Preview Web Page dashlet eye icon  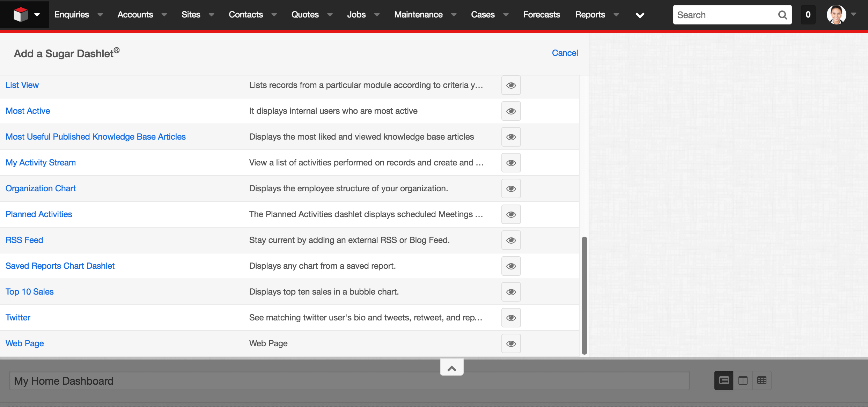(511, 343)
